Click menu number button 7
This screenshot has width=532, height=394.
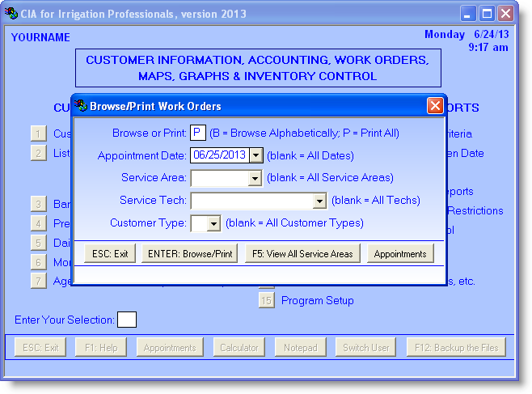click(x=38, y=281)
